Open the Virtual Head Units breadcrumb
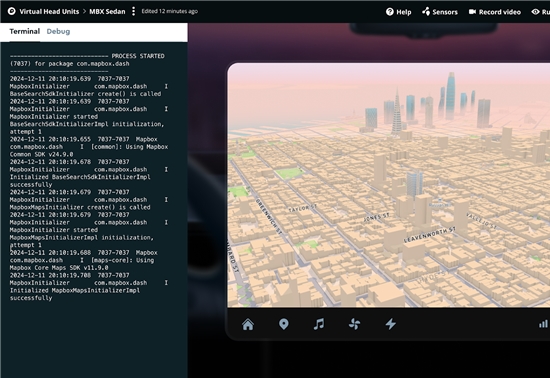550x378 pixels. point(49,12)
